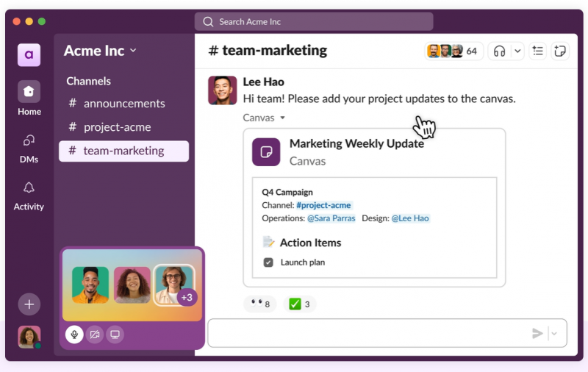The height and width of the screenshot is (372, 588).
Task: Click the Lee Hao sender name
Action: coord(264,82)
